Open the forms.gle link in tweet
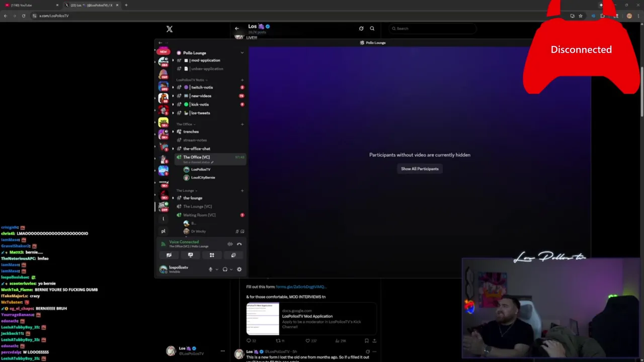Image resolution: width=644 pixels, height=362 pixels. [301, 287]
